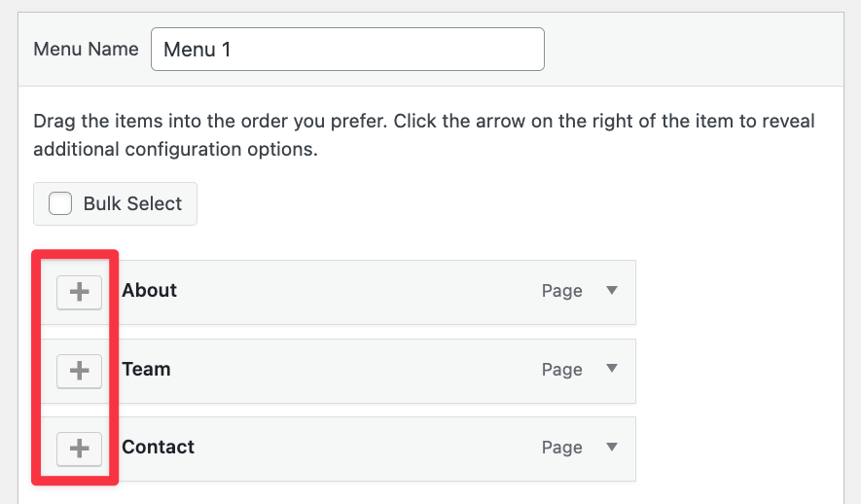This screenshot has height=504, width=861.
Task: Reveal Contact item settings with its arrow
Action: 612,447
